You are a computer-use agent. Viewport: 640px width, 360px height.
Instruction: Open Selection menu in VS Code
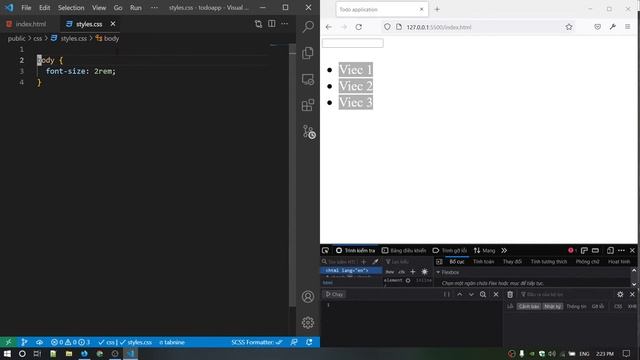click(x=71, y=8)
